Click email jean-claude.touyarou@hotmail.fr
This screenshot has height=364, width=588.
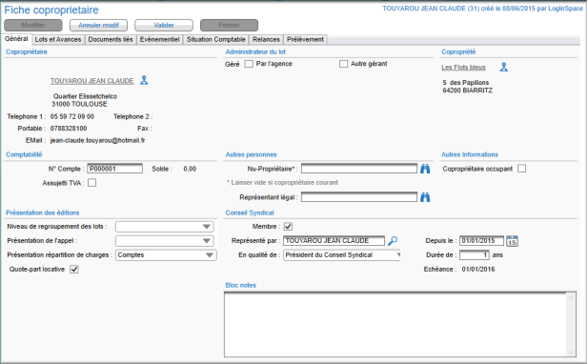click(97, 140)
